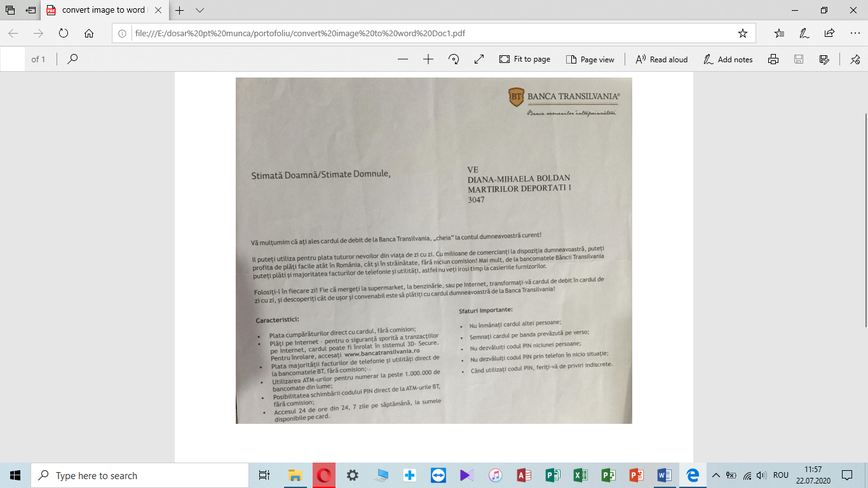Click the laptop-shaped taskbar icon
Image resolution: width=868 pixels, height=488 pixels.
381,475
